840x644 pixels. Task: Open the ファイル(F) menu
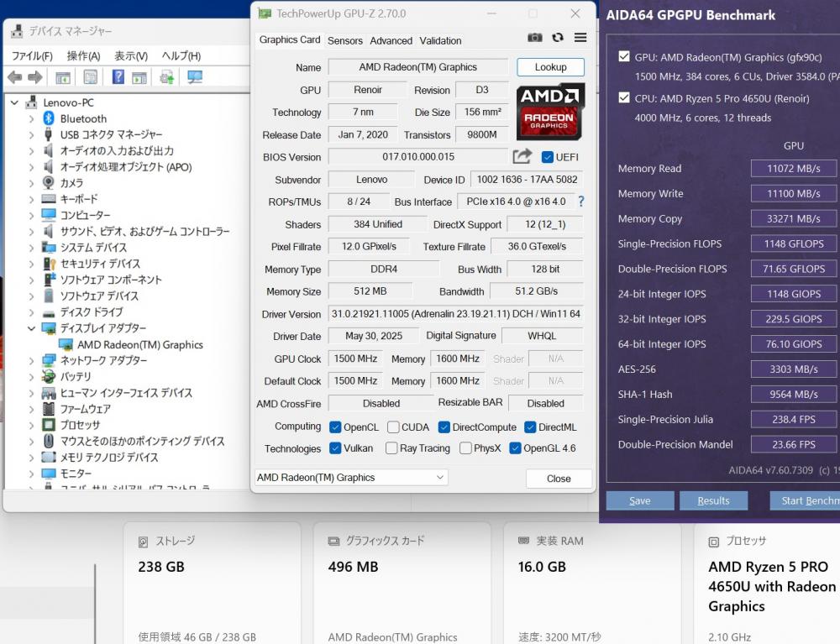pos(32,55)
